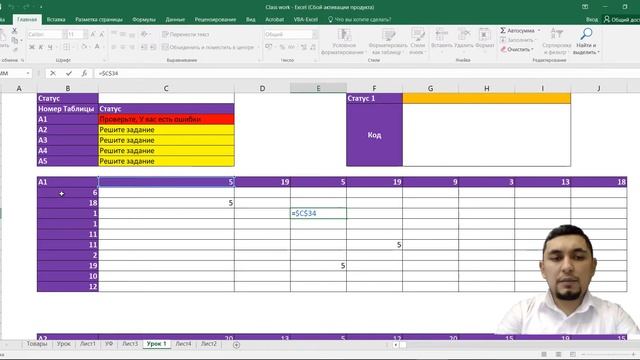640x360 pixels.
Task: Switch to the Лист4 sheet tab
Action: pyautogui.click(x=183, y=344)
